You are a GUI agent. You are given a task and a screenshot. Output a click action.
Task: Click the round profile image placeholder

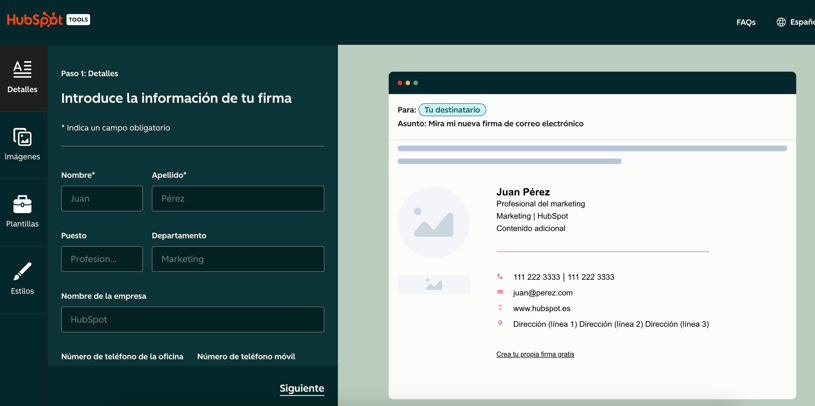click(x=433, y=223)
